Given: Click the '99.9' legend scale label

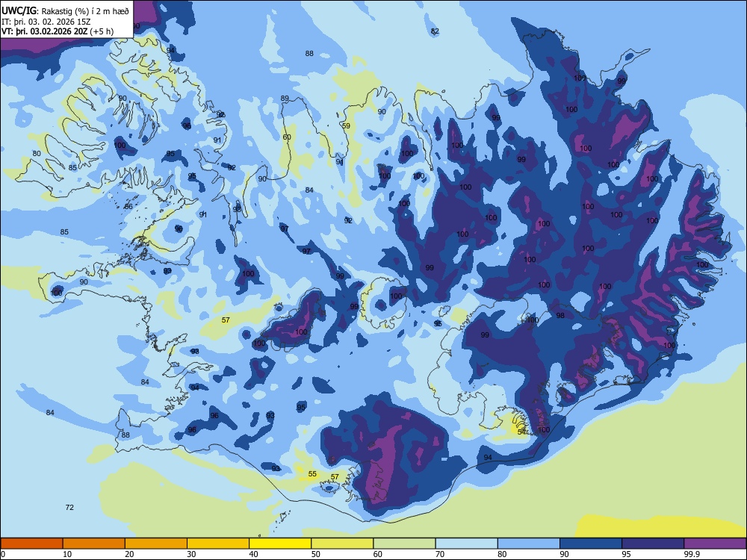Looking at the screenshot, I should tap(692, 554).
